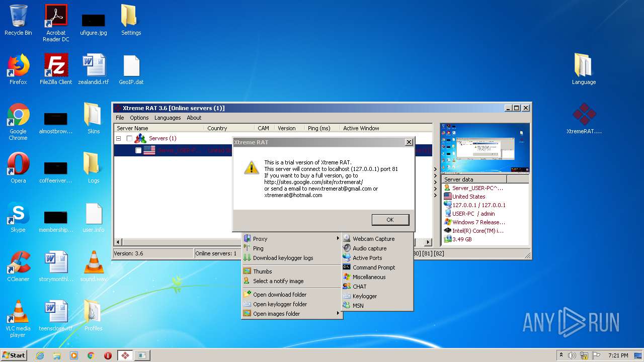Choose Download keylogger logs

pyautogui.click(x=292, y=258)
